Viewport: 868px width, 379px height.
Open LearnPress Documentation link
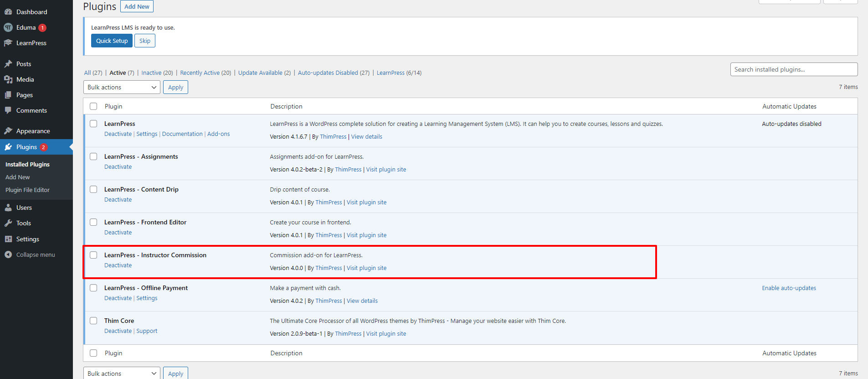pyautogui.click(x=182, y=134)
